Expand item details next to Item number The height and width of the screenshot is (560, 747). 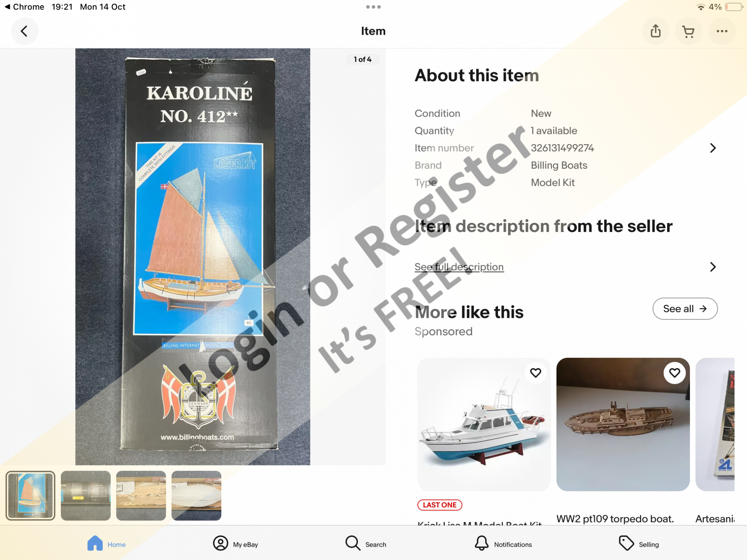tap(713, 148)
